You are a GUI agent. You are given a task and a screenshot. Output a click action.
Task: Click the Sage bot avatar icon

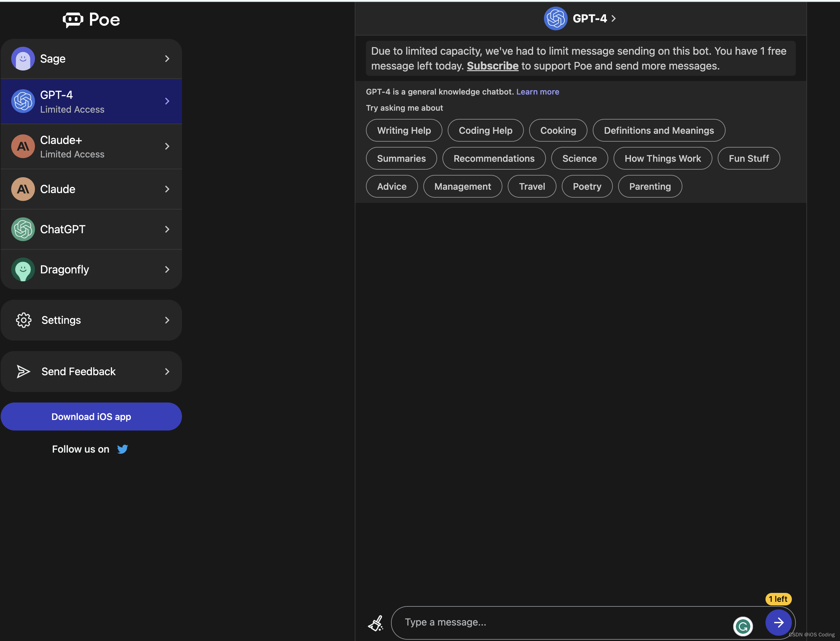[x=23, y=59]
